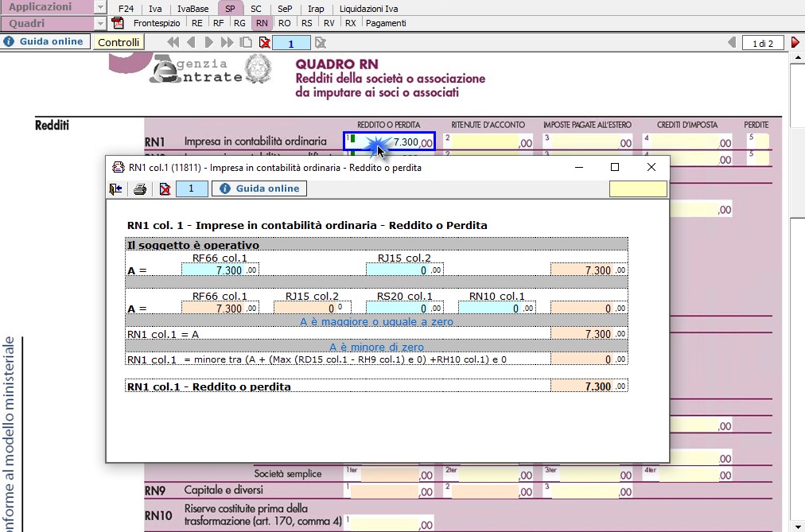Screen dimensions: 805x532
Task: Open the Frontespizio quadro
Action: [157, 23]
